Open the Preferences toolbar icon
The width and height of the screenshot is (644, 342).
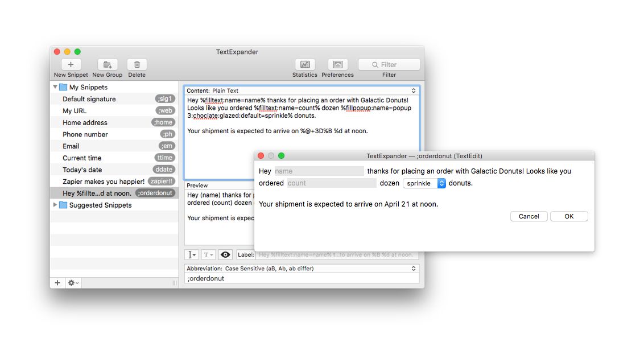point(337,64)
